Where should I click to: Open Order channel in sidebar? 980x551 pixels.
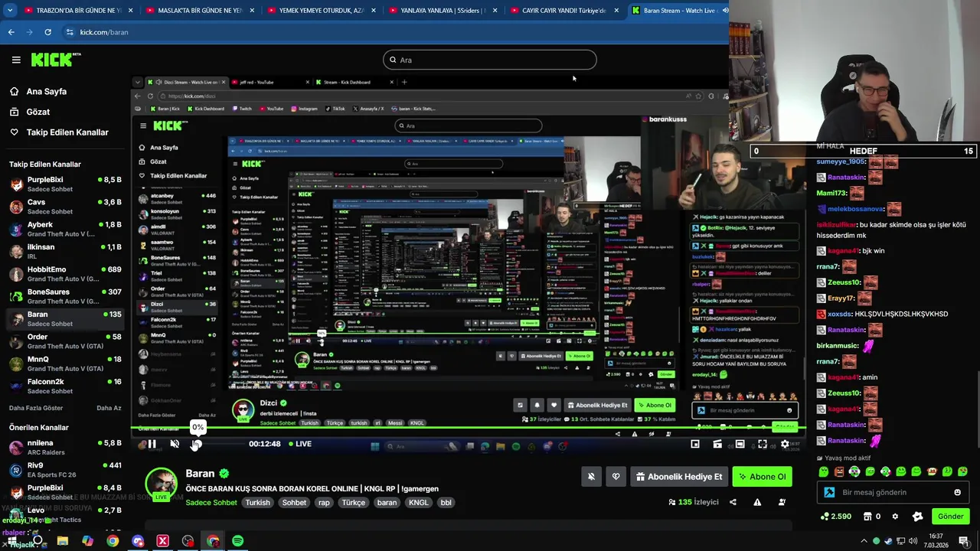(65, 341)
